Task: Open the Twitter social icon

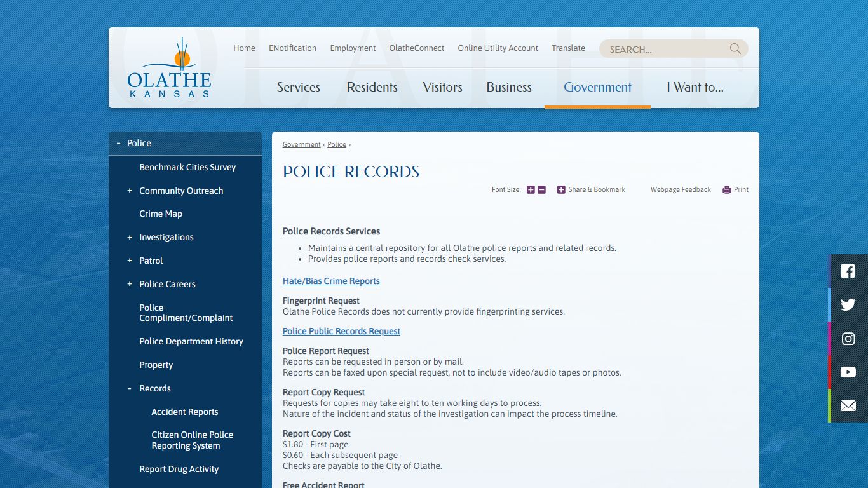Action: pyautogui.click(x=848, y=305)
